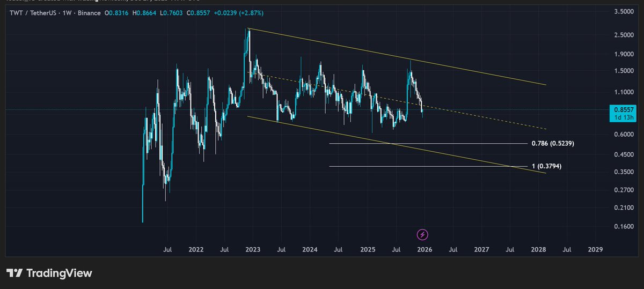Click the TradingView logo

(49, 273)
